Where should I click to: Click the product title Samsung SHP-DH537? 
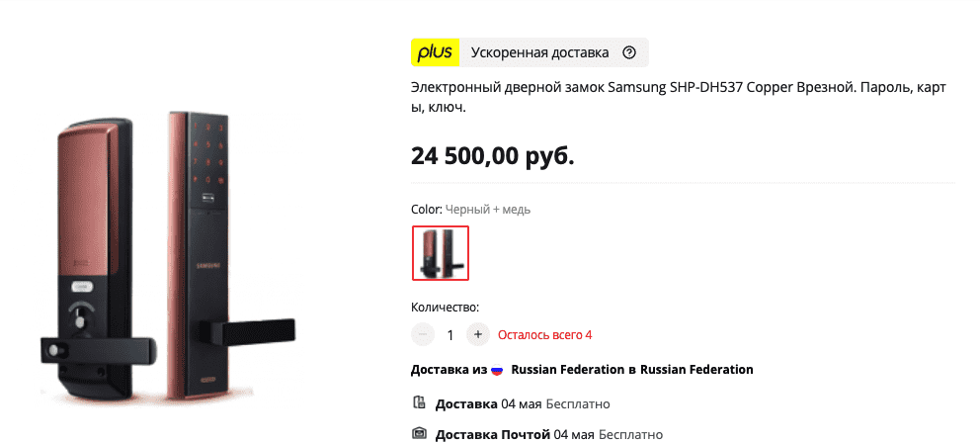679,98
